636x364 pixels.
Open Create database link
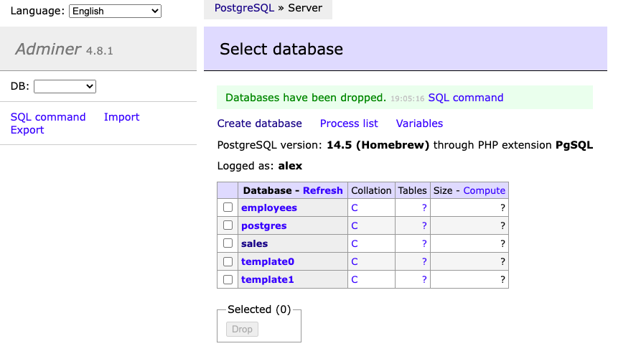click(x=259, y=123)
